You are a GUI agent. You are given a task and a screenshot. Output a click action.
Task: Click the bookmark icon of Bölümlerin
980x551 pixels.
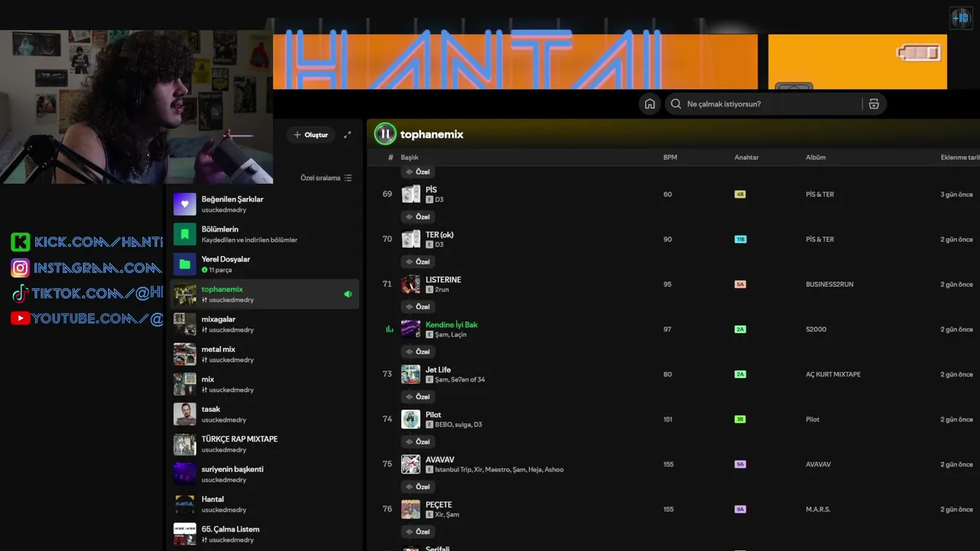185,234
